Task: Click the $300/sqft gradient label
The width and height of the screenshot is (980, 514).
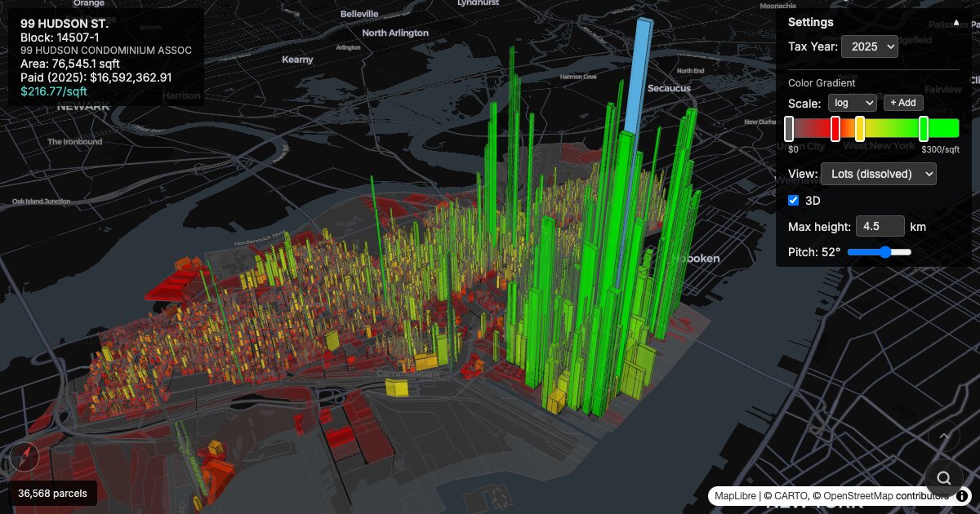Action: [940, 149]
